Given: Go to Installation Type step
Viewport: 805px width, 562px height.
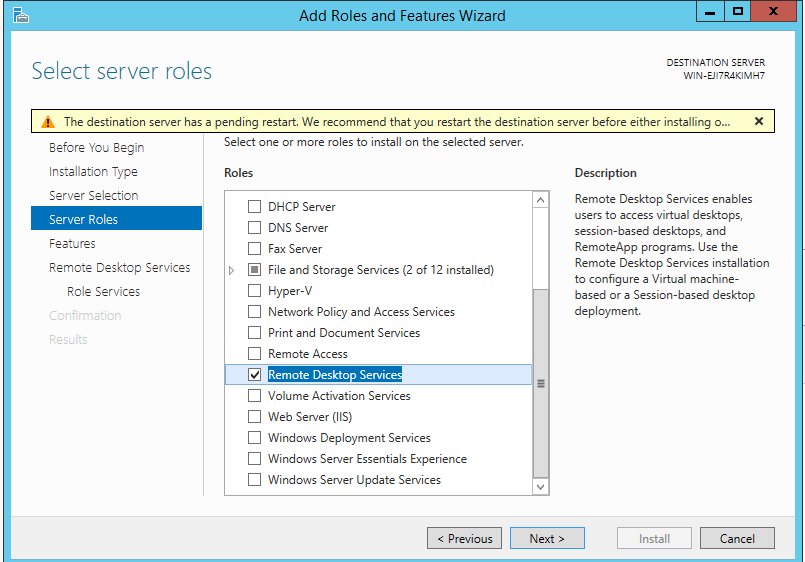Looking at the screenshot, I should (93, 171).
